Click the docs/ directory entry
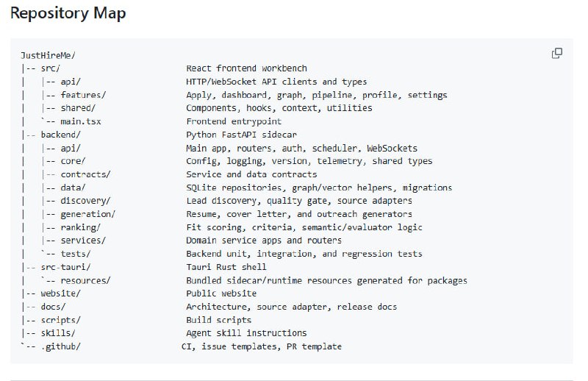The height and width of the screenshot is (381, 588). [53, 307]
